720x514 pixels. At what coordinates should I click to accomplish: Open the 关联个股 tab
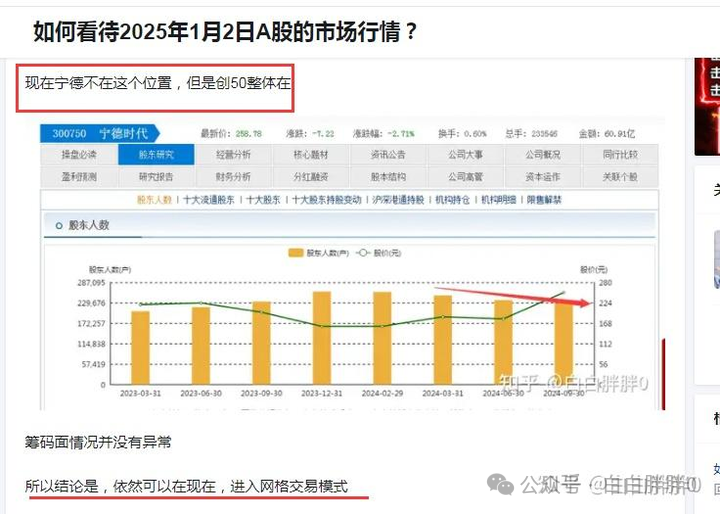(620, 177)
